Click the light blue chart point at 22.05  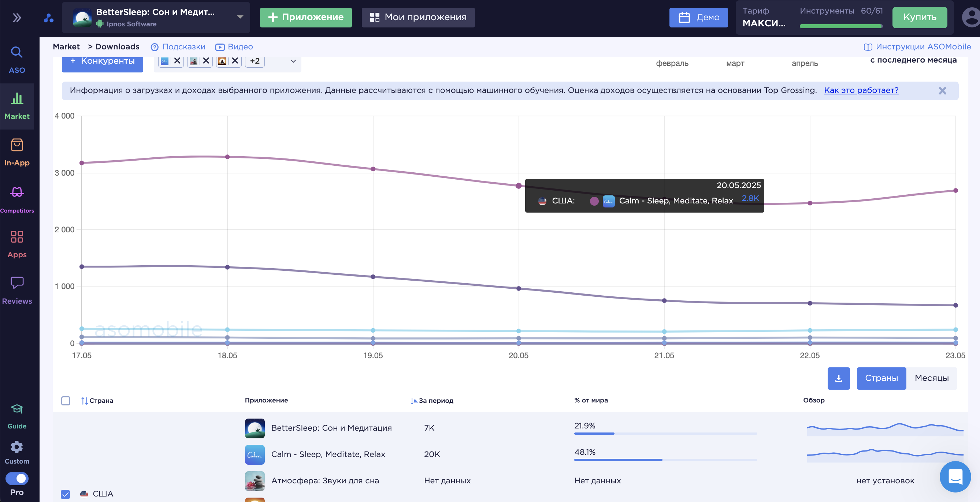pyautogui.click(x=810, y=331)
